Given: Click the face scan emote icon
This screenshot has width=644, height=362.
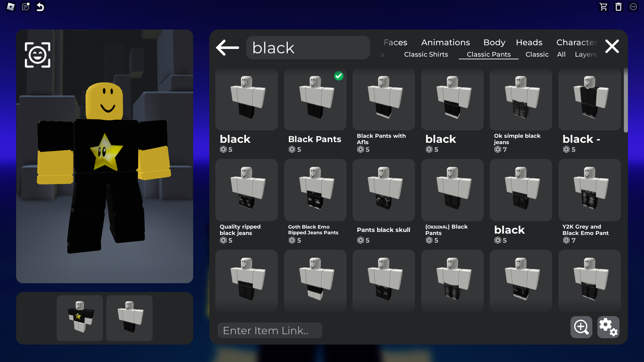Looking at the screenshot, I should click(x=38, y=55).
